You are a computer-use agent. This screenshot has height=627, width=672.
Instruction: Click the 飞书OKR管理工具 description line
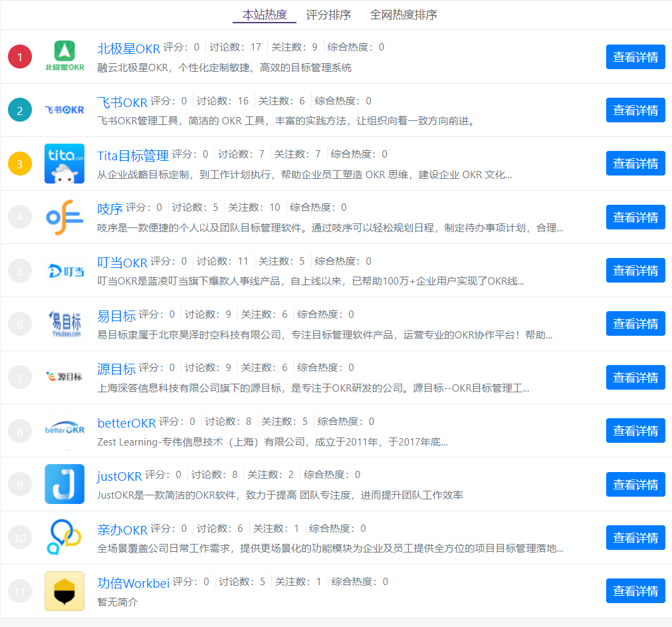click(x=286, y=121)
